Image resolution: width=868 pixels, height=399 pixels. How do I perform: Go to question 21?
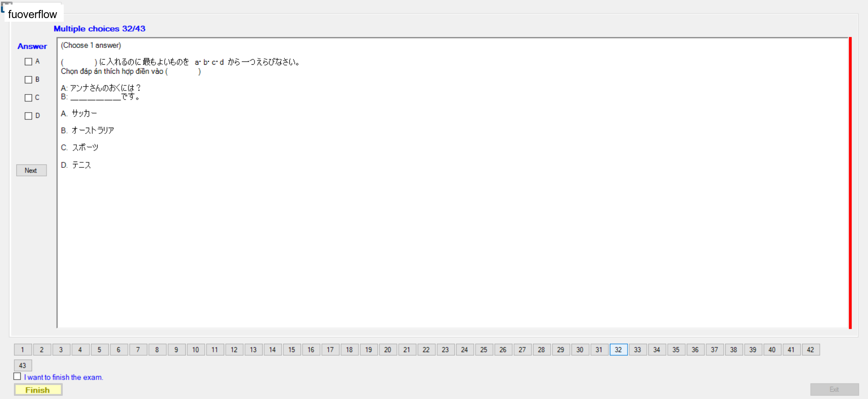407,350
